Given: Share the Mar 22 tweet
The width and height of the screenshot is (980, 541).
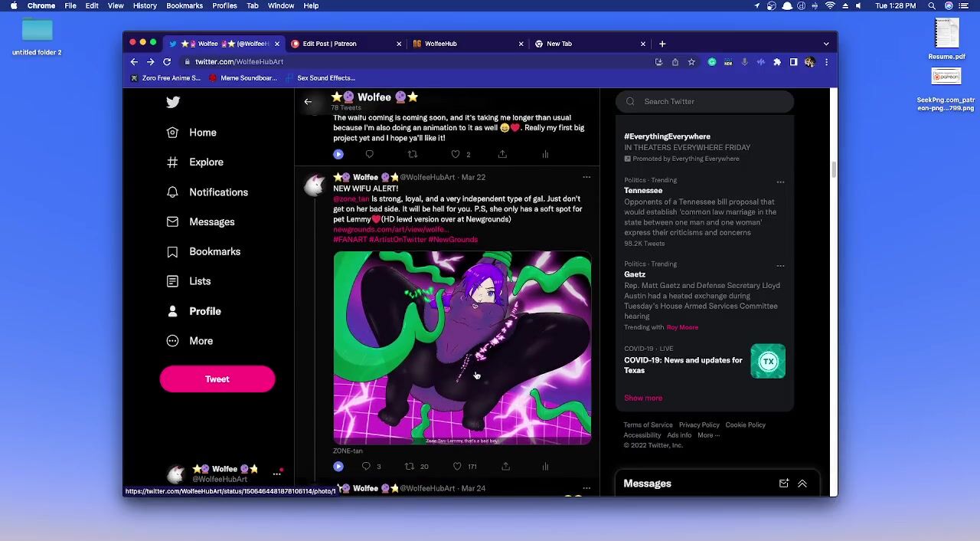Looking at the screenshot, I should coord(505,467).
